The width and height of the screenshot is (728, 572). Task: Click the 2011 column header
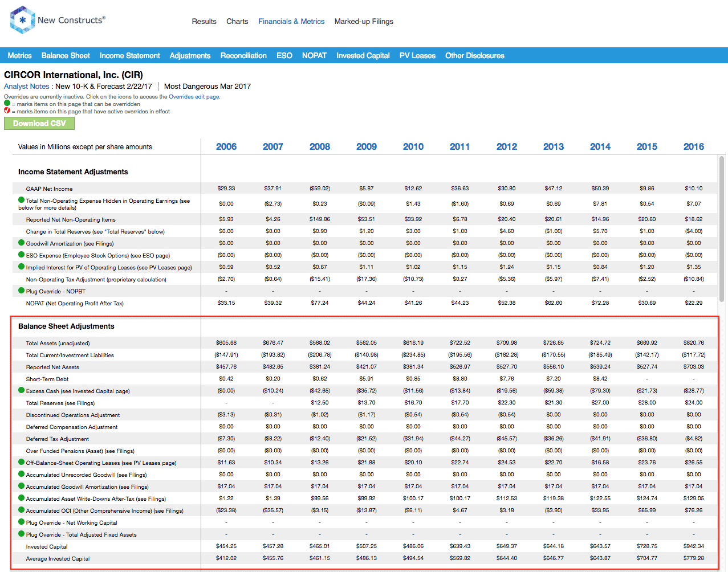[x=460, y=146]
